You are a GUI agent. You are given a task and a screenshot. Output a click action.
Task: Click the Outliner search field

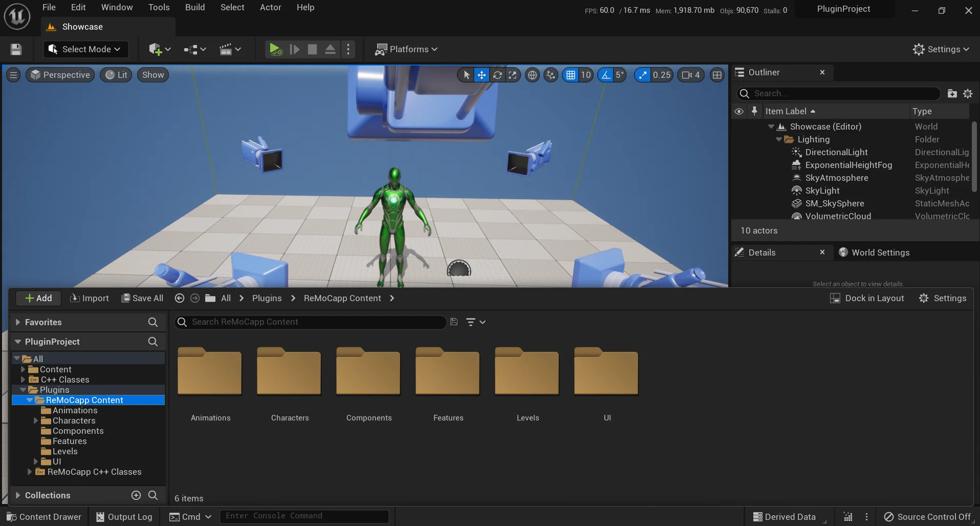point(838,93)
